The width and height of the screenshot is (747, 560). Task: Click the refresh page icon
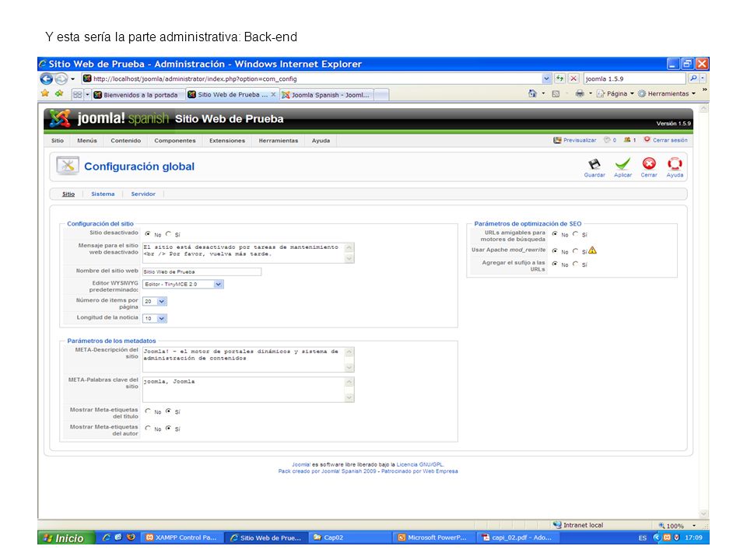(x=559, y=79)
